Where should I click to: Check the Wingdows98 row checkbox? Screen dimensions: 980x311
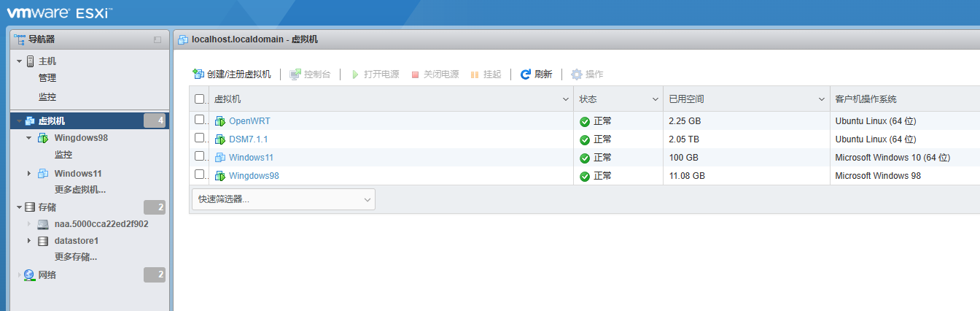click(x=200, y=174)
